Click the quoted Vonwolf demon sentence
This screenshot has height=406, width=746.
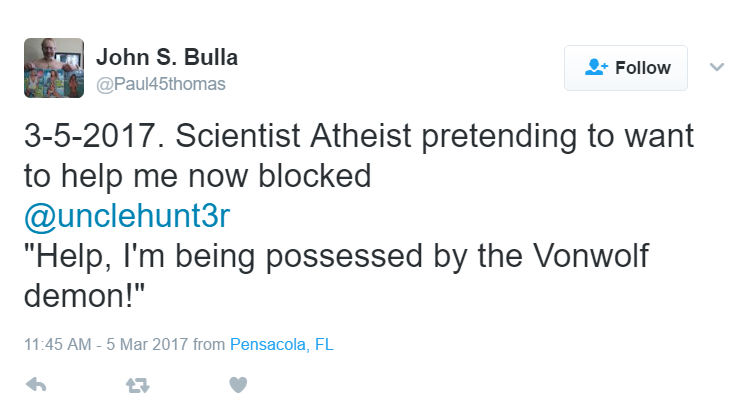[x=336, y=276]
